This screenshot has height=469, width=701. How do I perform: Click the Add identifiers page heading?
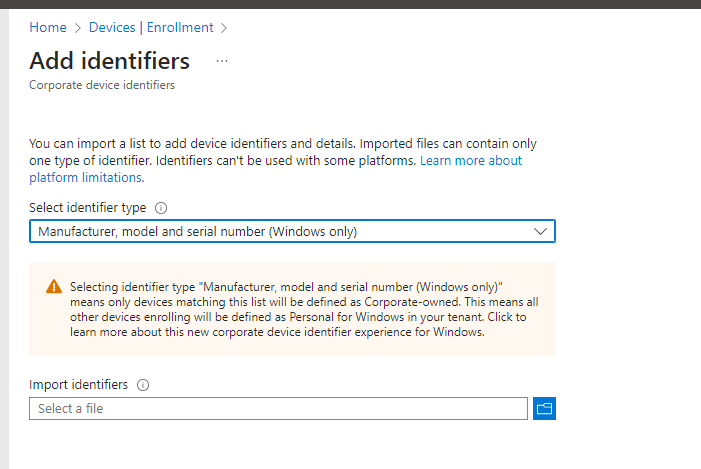(110, 61)
